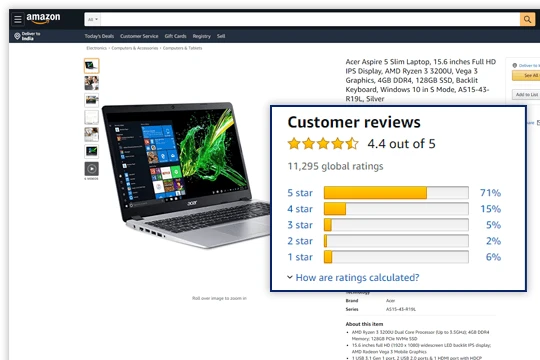Open the Deliver to India location selector

[x=27, y=36]
